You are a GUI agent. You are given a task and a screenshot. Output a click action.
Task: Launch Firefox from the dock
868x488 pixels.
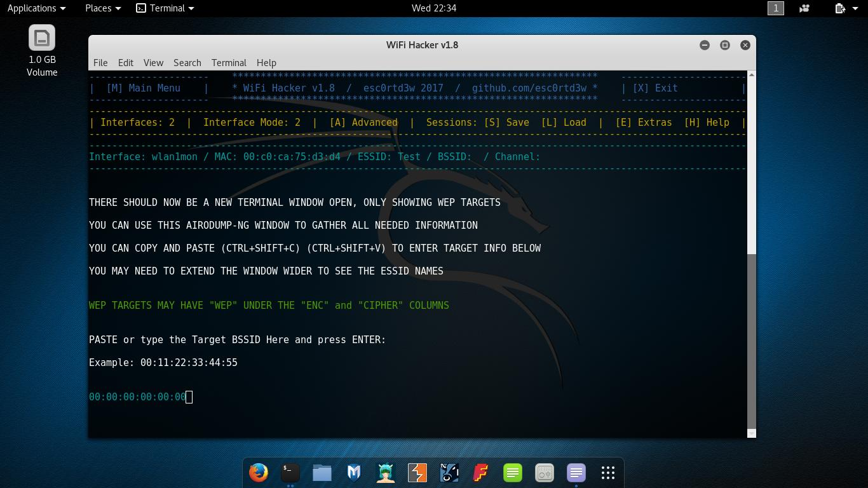[x=258, y=473]
